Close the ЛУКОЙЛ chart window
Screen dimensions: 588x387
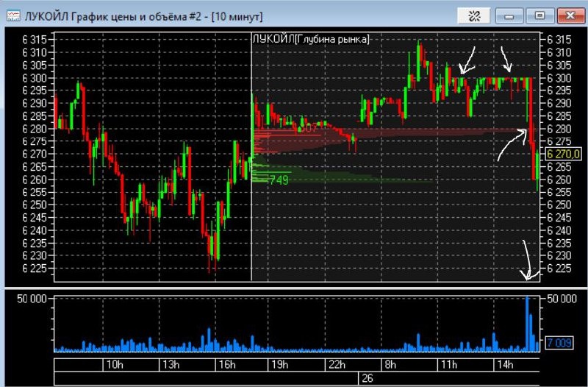(570, 16)
